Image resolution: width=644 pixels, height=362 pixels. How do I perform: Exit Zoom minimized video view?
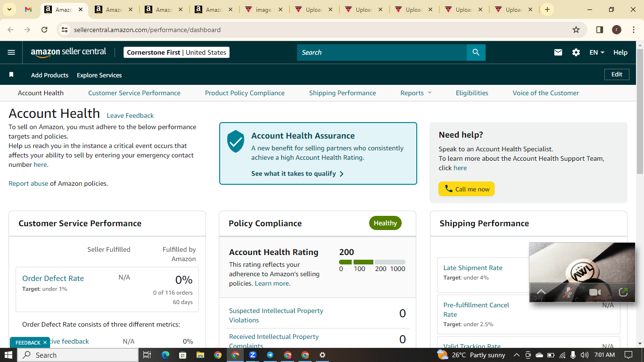click(623, 292)
